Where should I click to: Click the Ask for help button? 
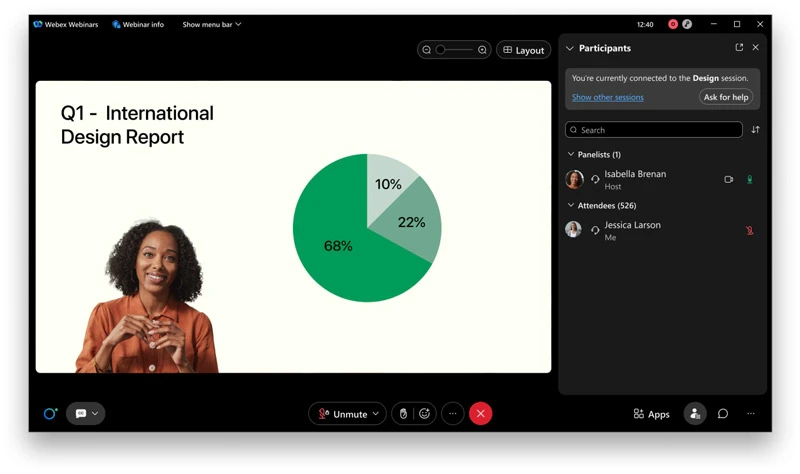click(x=726, y=97)
